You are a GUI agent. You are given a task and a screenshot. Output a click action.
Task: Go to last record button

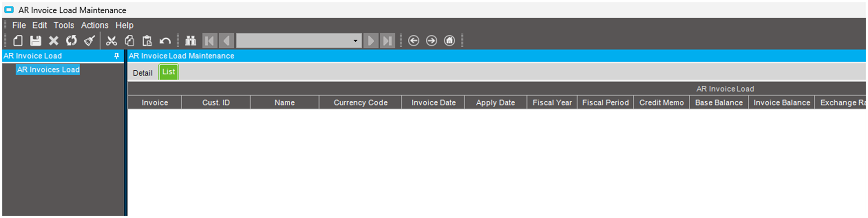(x=387, y=41)
